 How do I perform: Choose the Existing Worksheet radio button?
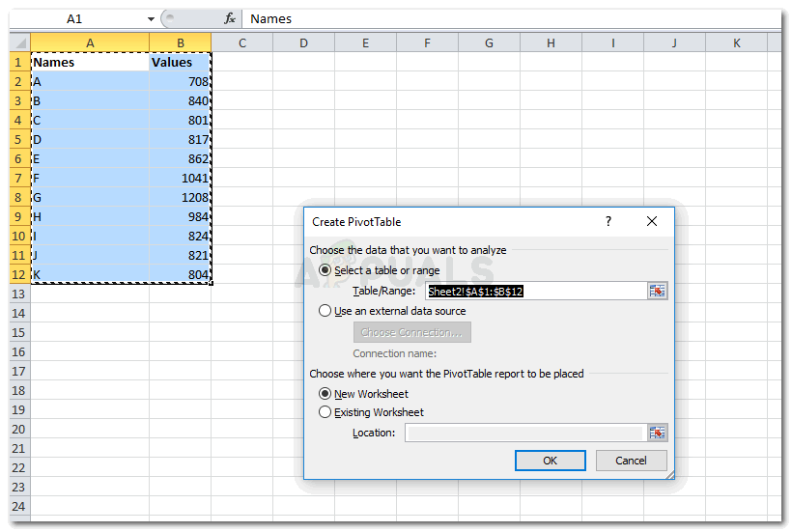click(325, 412)
